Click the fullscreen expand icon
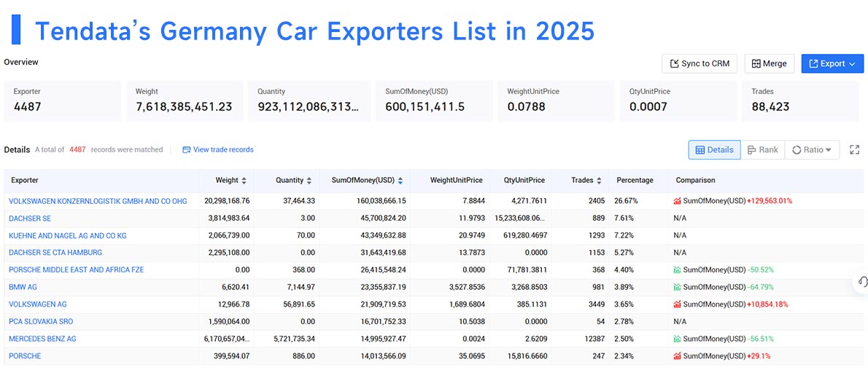 click(854, 150)
